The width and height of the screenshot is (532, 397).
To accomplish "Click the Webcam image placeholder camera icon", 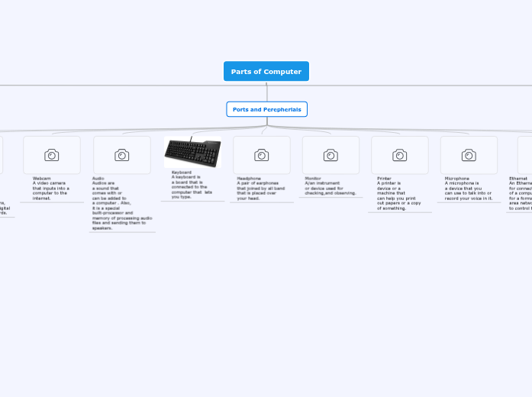I will 52,155.
